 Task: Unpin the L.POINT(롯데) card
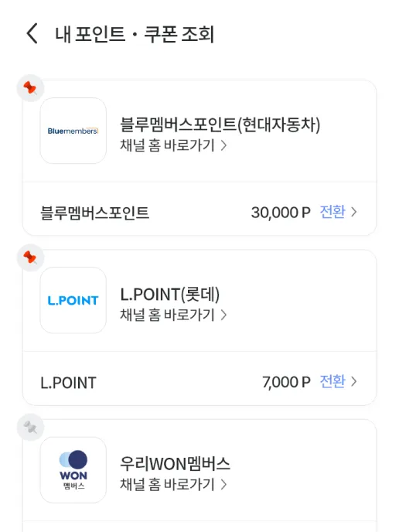pyautogui.click(x=30, y=257)
